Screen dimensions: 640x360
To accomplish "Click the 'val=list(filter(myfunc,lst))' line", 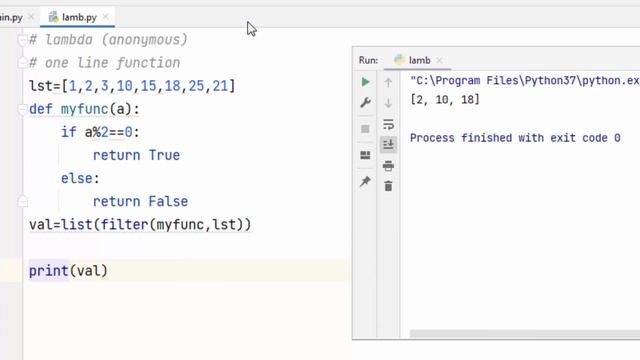I will [140, 224].
